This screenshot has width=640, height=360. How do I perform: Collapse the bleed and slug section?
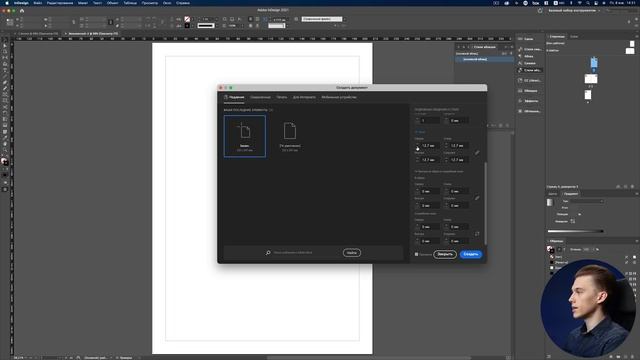(x=439, y=171)
